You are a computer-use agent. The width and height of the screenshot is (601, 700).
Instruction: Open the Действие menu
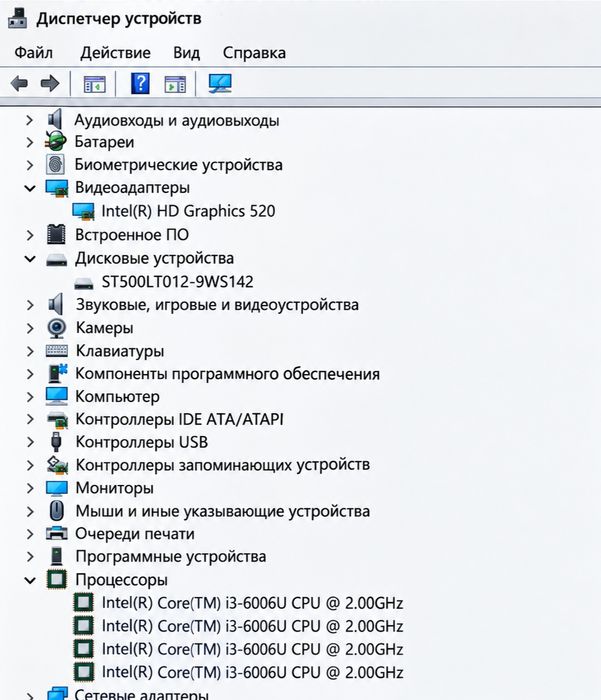[115, 53]
